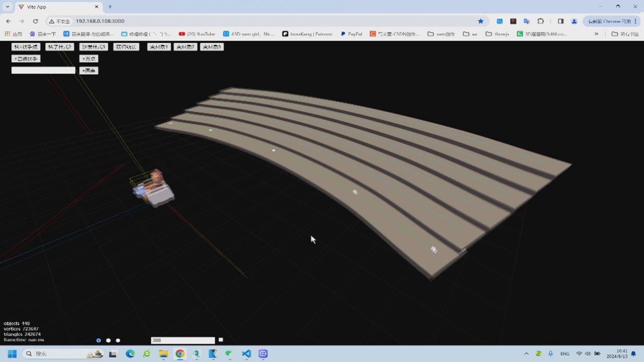Viewport: 644px width, 362px height.
Task: Open the bossKang Patreon bookmark
Action: click(307, 34)
